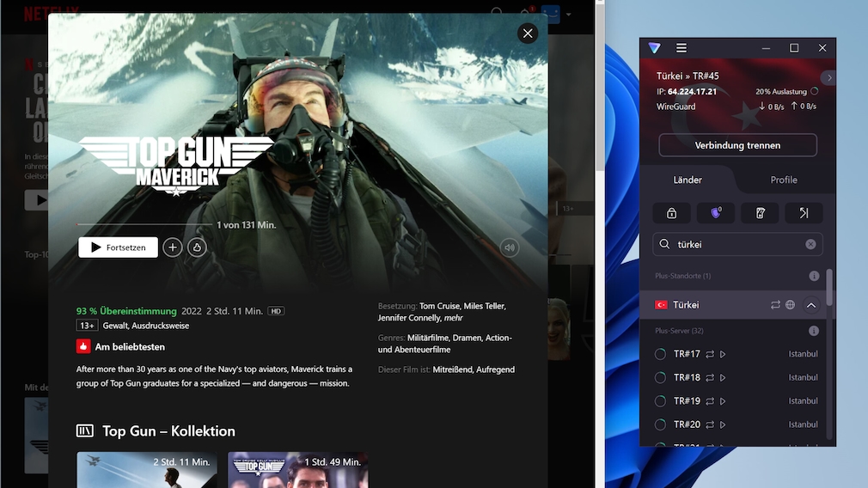Click the streaming play icon next to TR#20
This screenshot has height=488, width=868.
click(723, 424)
